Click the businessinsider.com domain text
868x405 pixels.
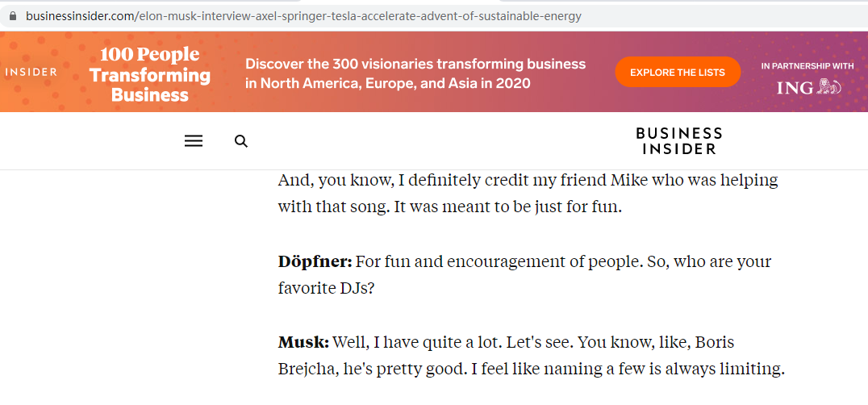tap(78, 16)
